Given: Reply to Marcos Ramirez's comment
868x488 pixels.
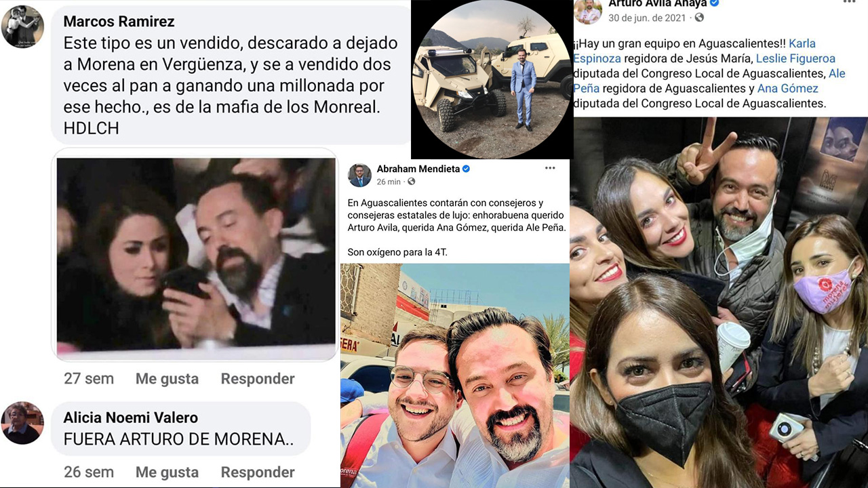Looking at the screenshot, I should [258, 379].
